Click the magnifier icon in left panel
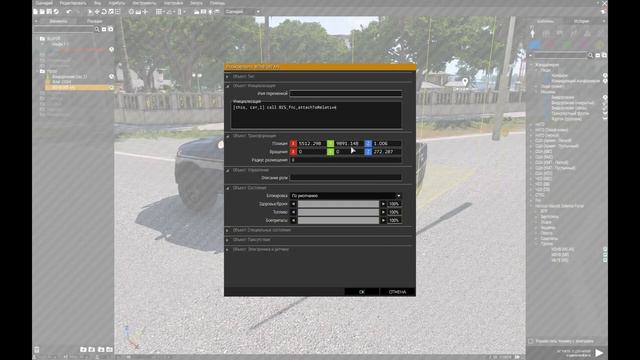This screenshot has width=640, height=360. (97, 29)
